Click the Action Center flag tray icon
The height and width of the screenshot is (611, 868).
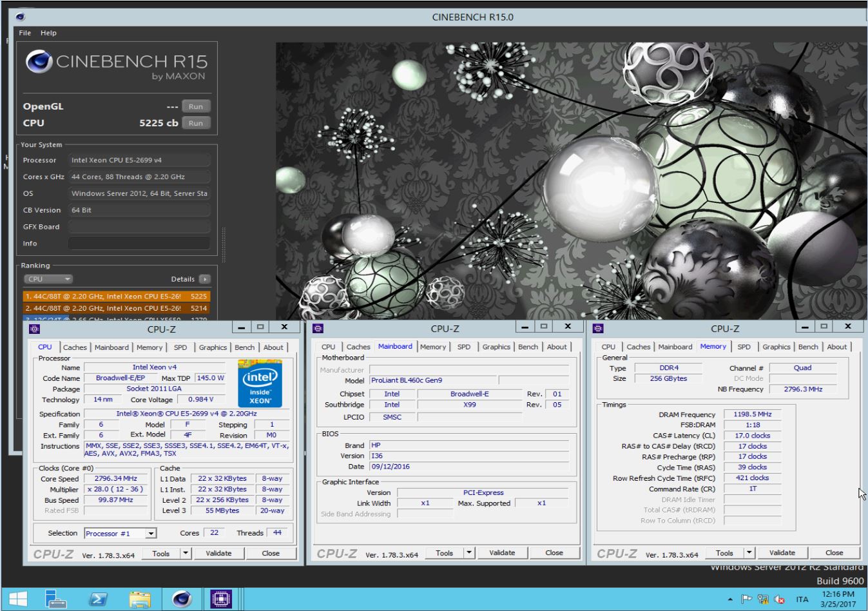[x=746, y=599]
